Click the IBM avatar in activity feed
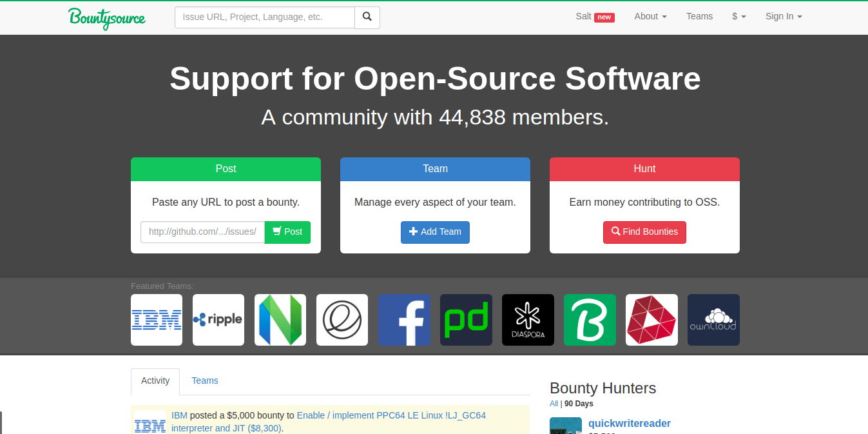Screen dimensions: 868x434 click(150, 422)
